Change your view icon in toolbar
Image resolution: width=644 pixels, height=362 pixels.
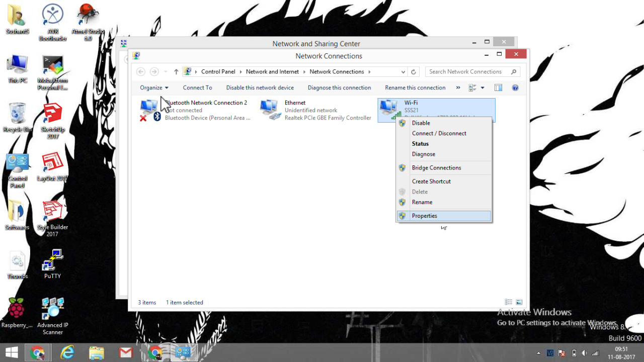472,87
